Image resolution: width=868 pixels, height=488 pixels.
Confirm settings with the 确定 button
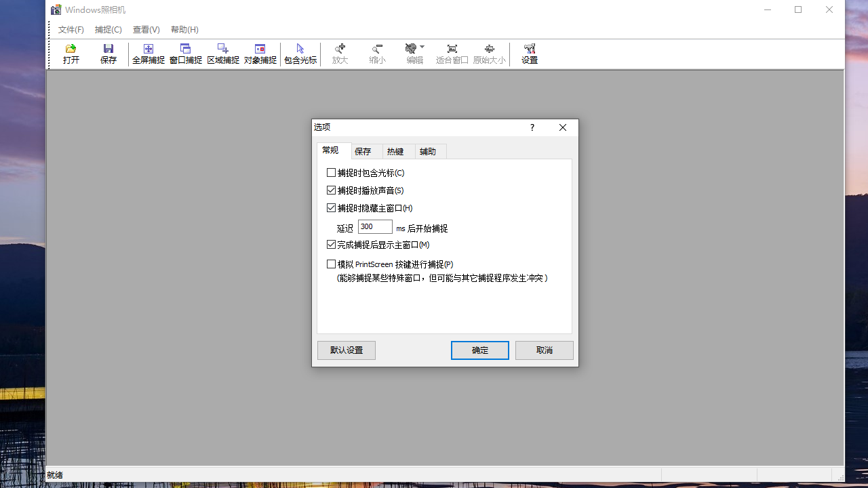pyautogui.click(x=479, y=350)
